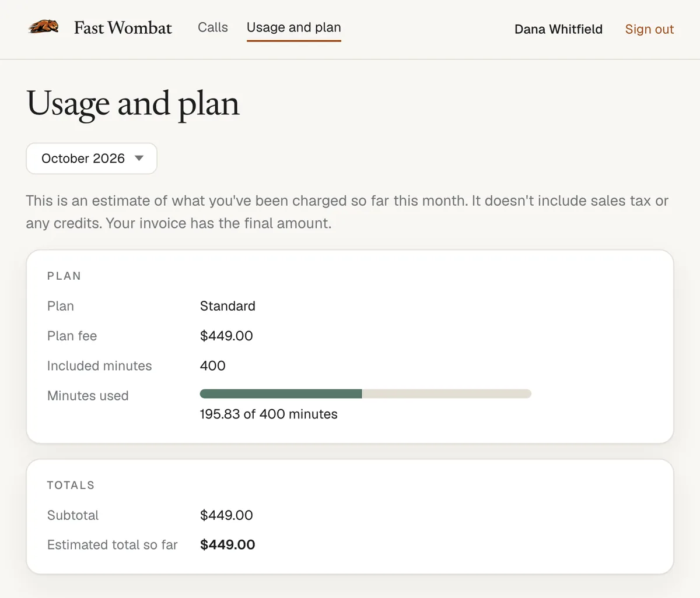Open the October 2026 month dropdown
This screenshot has width=700, height=598.
click(92, 159)
